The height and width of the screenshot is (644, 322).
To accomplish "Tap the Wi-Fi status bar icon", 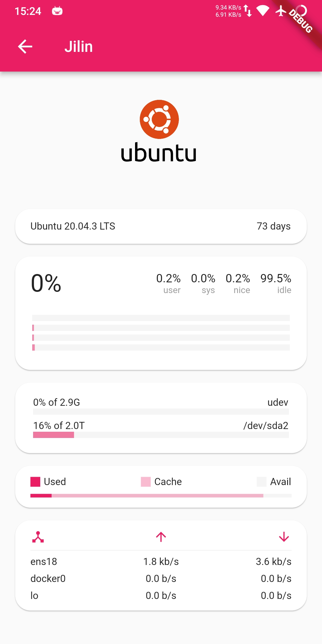I will (x=263, y=11).
